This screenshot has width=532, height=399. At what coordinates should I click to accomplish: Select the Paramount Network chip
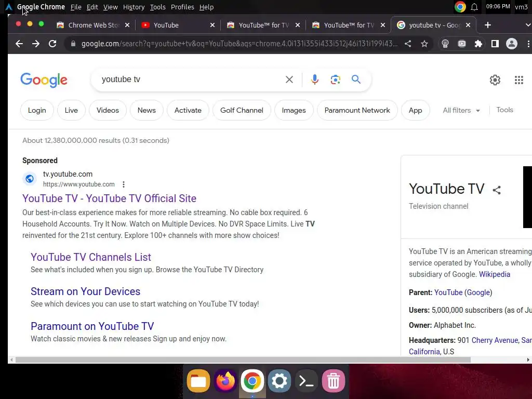[x=357, y=110]
